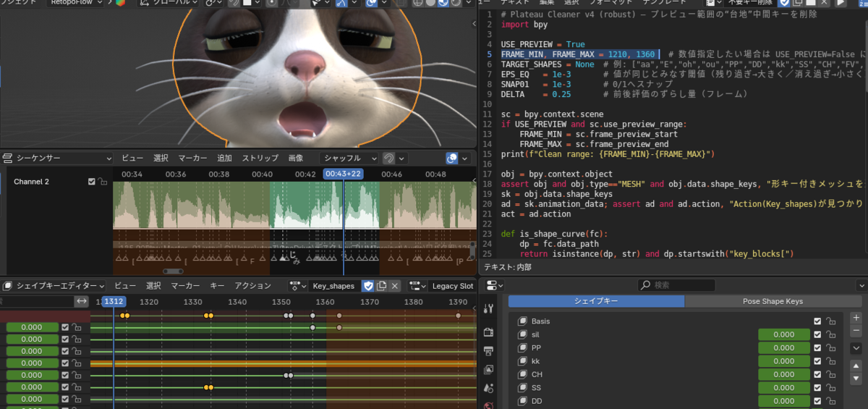Screen dimensions: 868x409
Task: Open the シャッフル overlap mode dropdown
Action: (350, 158)
